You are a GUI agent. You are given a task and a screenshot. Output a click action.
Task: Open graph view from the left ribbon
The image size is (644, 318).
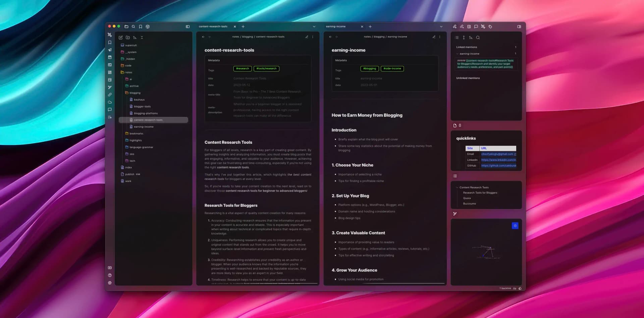(110, 87)
